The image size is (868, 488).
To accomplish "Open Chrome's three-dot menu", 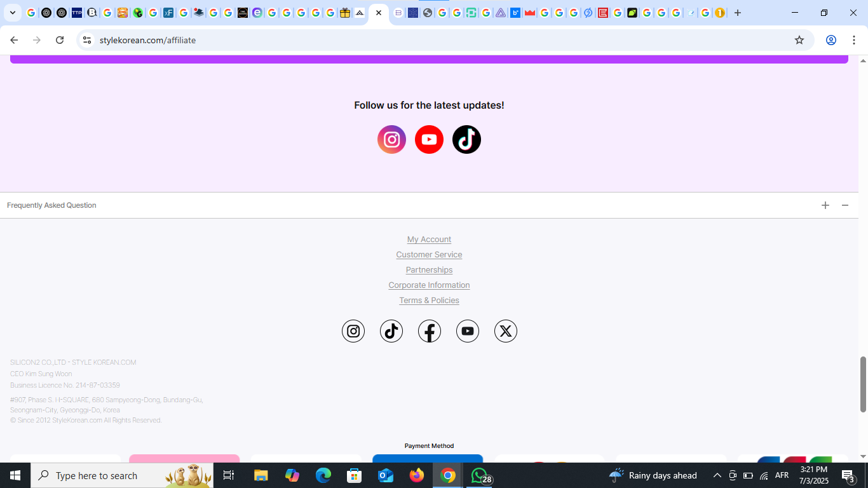I will pos(854,40).
